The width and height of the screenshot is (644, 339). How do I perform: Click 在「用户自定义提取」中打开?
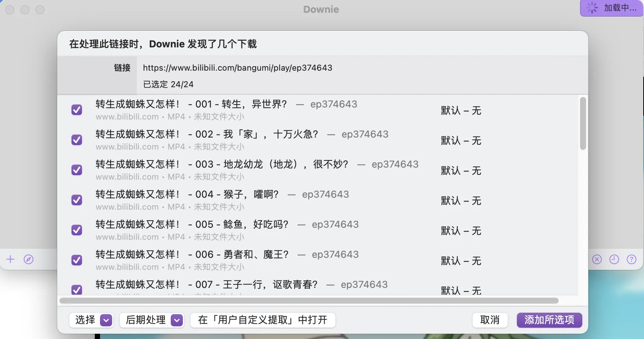pos(263,320)
